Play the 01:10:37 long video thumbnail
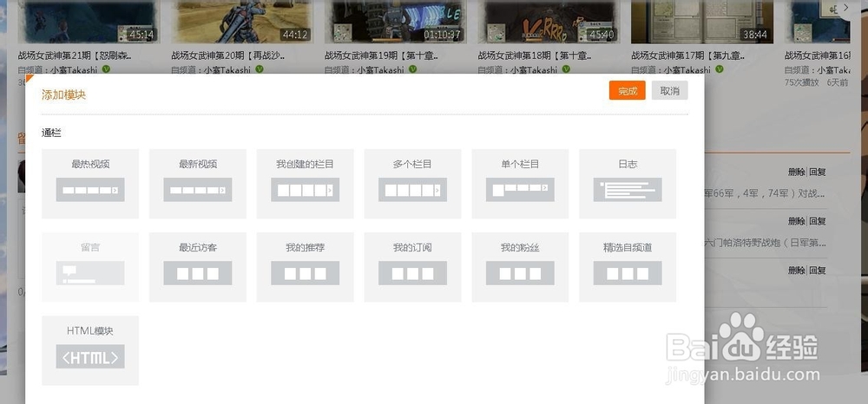Viewport: 868px width, 404px height. coord(395,22)
